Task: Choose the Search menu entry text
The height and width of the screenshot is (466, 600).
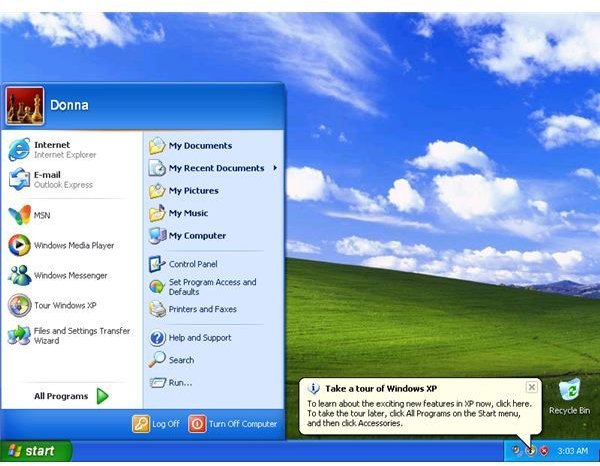Action: [x=181, y=360]
